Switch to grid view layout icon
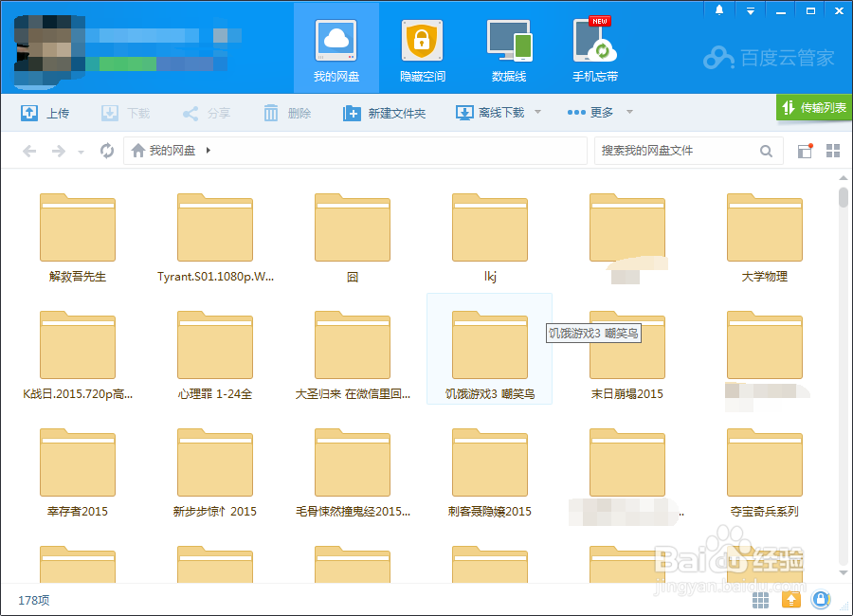 tap(835, 150)
